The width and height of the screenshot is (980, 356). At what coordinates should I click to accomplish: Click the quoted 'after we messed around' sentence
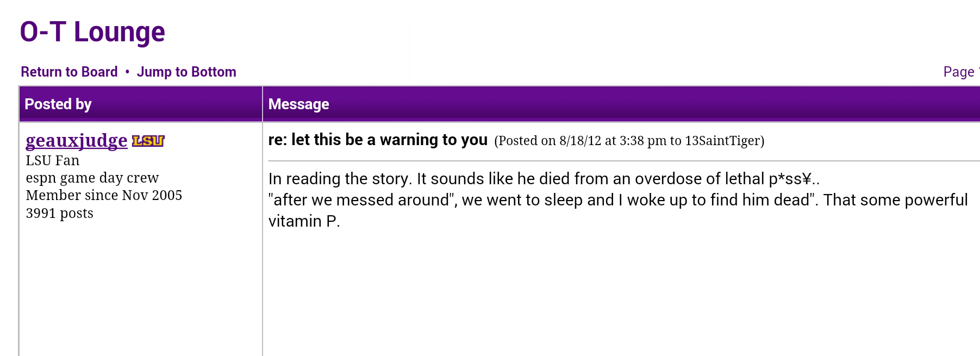point(543,200)
